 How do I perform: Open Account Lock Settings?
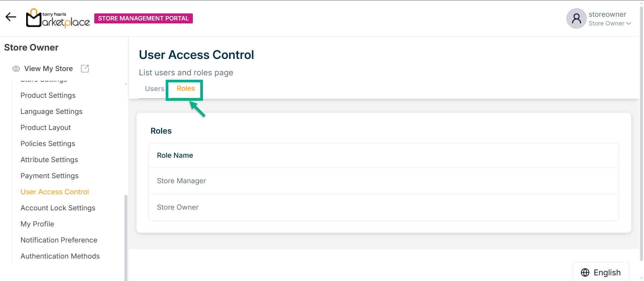pyautogui.click(x=58, y=208)
